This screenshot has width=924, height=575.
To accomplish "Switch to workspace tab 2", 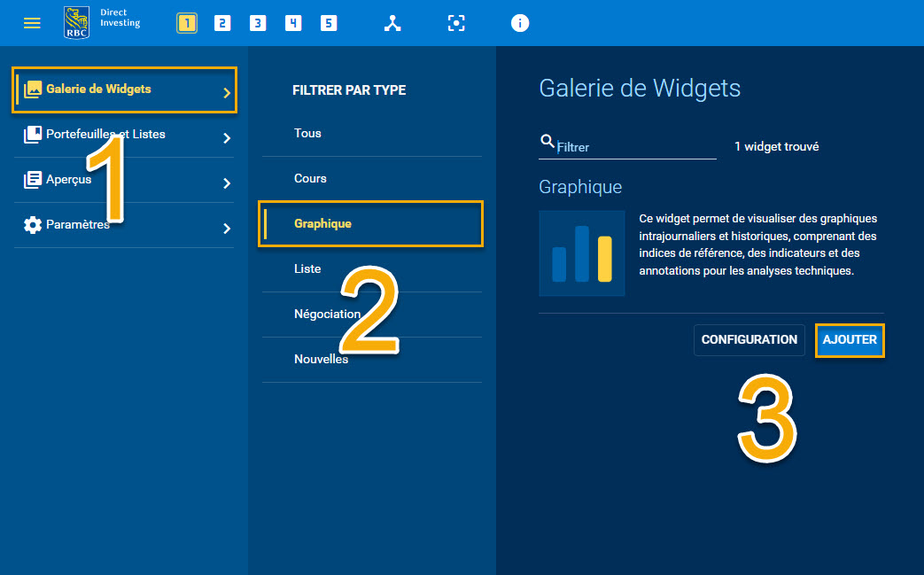I will pyautogui.click(x=222, y=23).
